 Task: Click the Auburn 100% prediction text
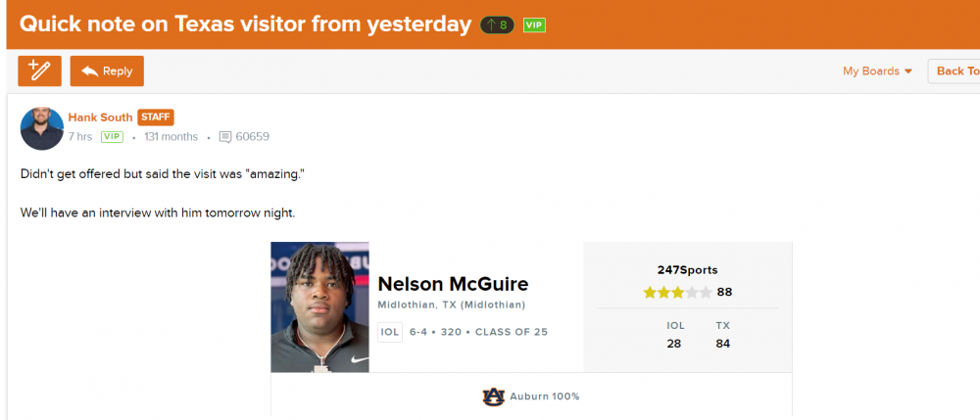click(544, 397)
